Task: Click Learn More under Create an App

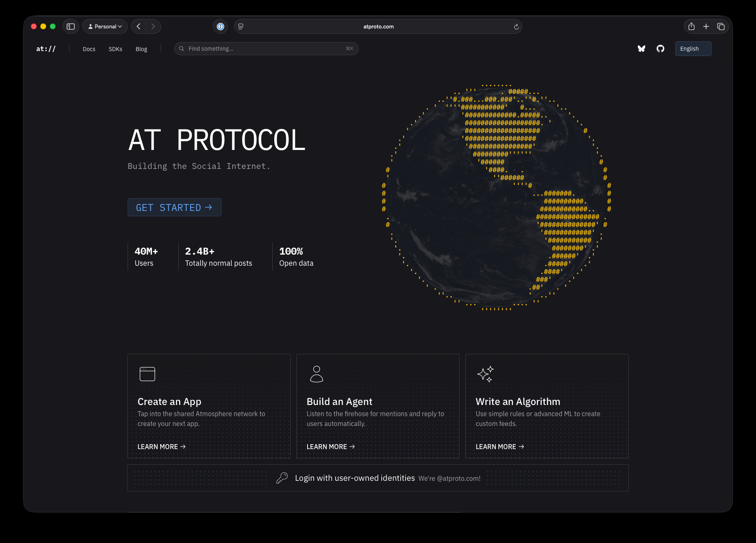Action: (161, 447)
